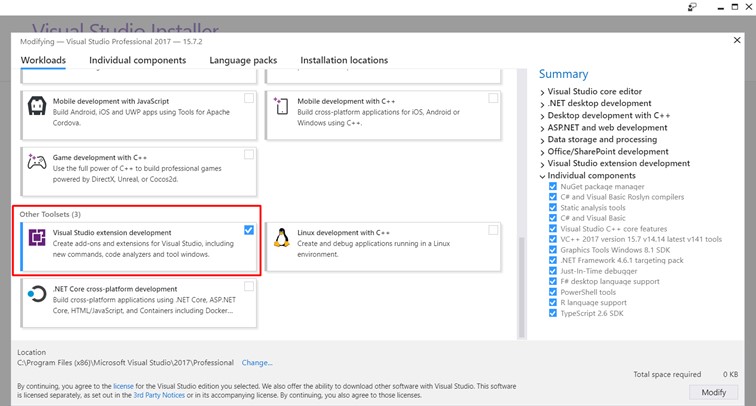The image size is (756, 406).
Task: Click the Game development with C++ controller icon
Action: 37,162
